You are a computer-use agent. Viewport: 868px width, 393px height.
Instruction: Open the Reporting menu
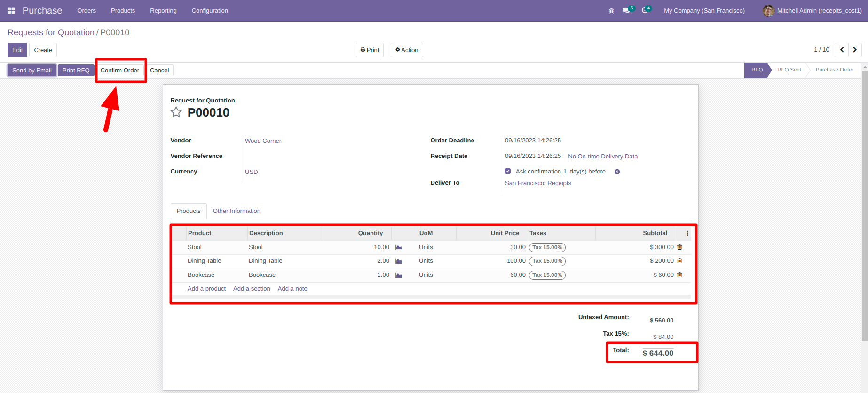[163, 10]
